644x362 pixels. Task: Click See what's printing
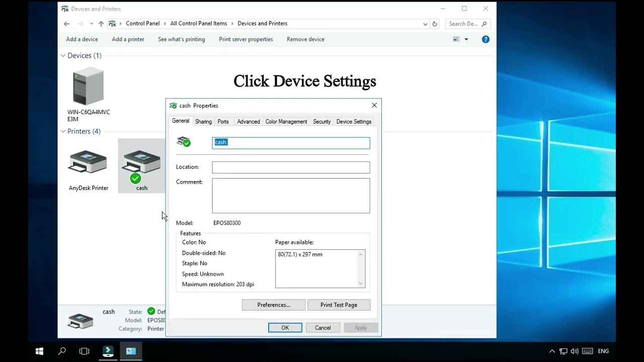click(x=182, y=39)
